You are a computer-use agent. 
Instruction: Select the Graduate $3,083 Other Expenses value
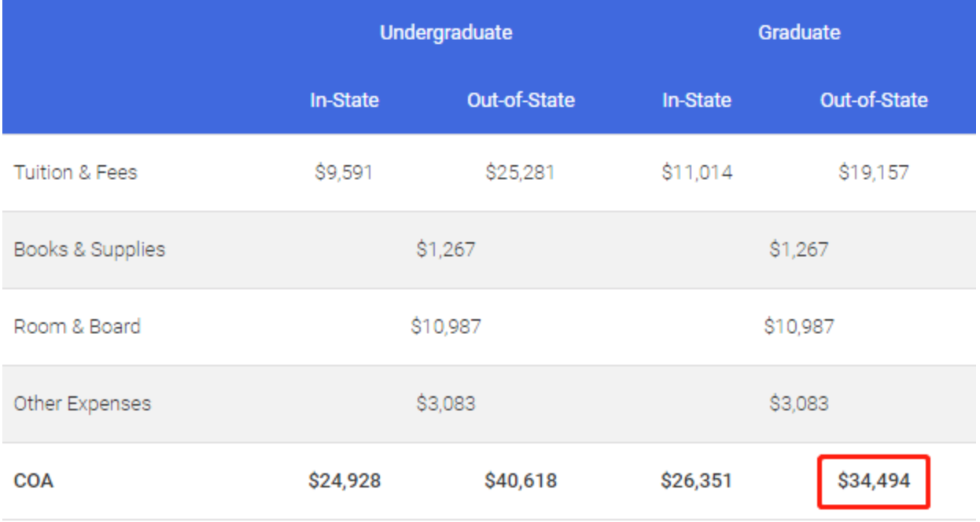tap(799, 404)
